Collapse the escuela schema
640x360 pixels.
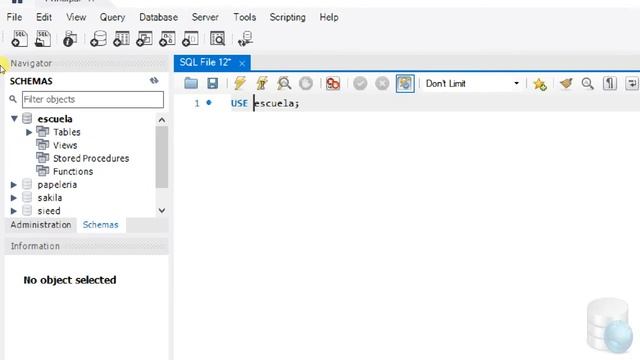14,119
